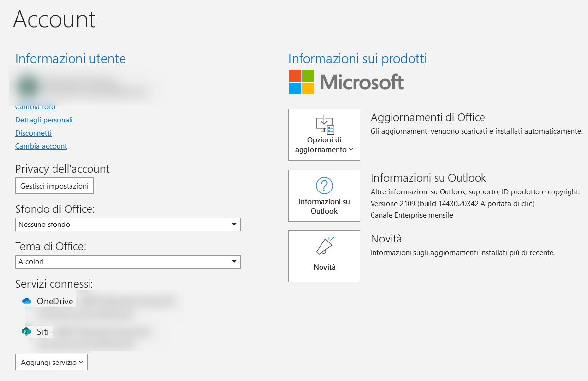Open the Opzioni di aggiornamento button
Viewport: 588px width, 381px height.
[x=324, y=135]
